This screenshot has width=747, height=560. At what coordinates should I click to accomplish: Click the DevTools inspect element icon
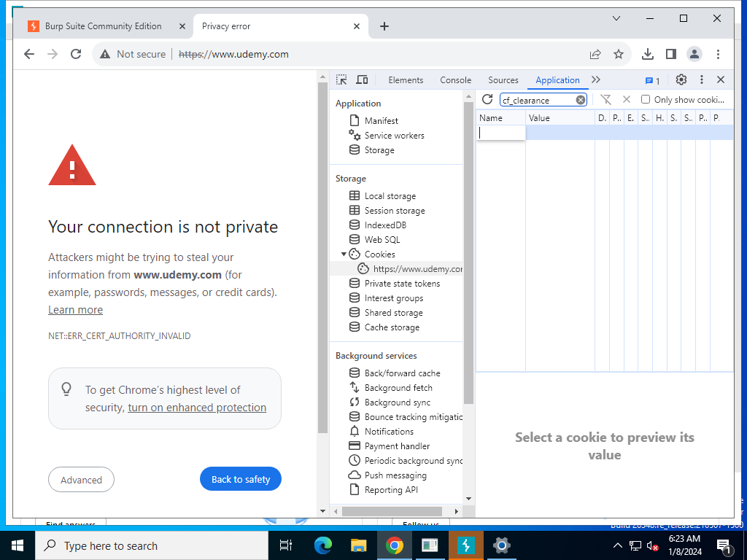(341, 79)
